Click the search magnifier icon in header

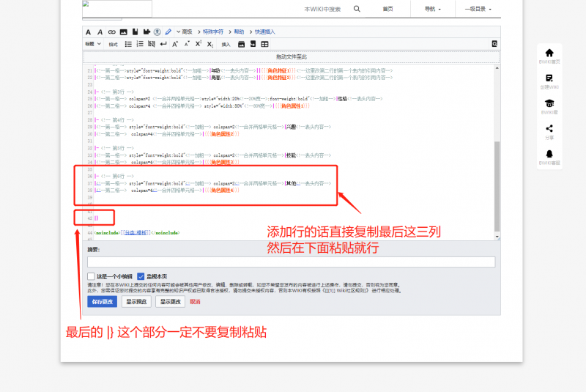[x=357, y=9]
